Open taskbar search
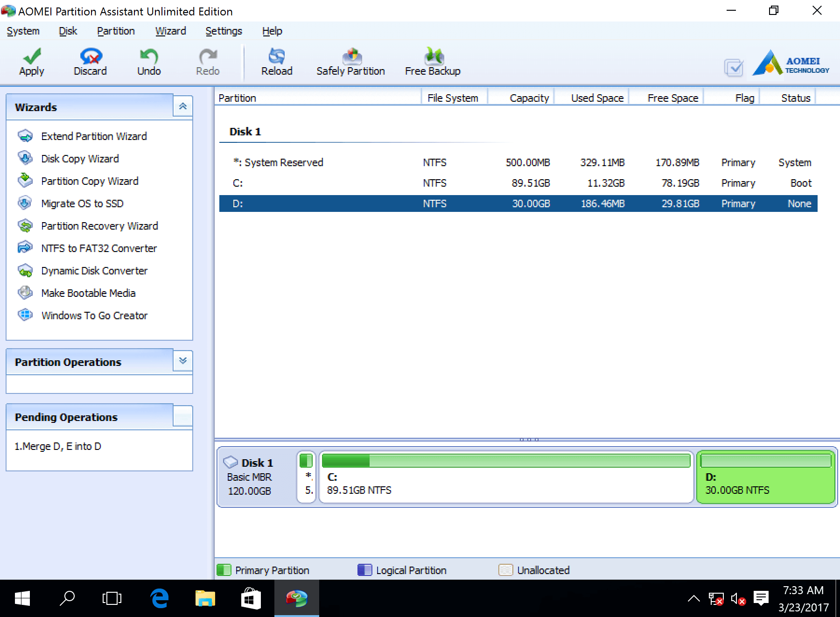840x617 pixels. point(67,598)
